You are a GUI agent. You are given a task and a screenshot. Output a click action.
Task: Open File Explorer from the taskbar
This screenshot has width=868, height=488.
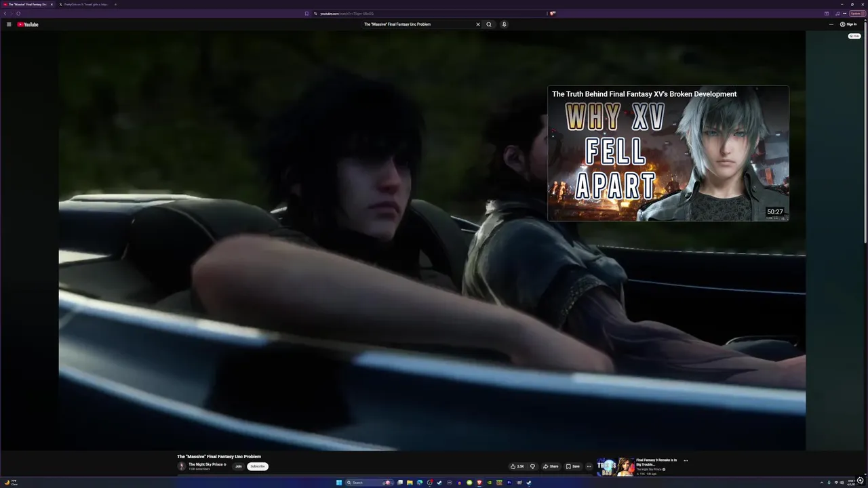pyautogui.click(x=410, y=483)
